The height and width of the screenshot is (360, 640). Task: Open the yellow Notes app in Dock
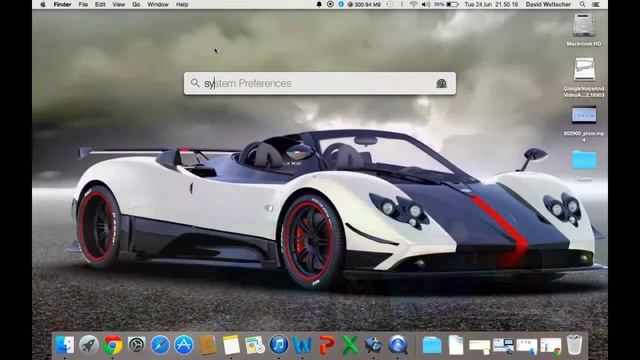point(231,345)
